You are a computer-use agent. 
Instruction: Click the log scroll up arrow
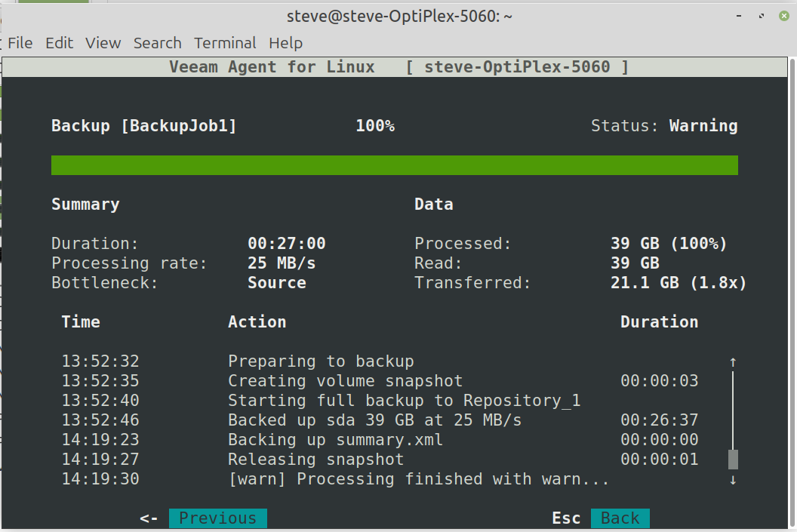732,362
